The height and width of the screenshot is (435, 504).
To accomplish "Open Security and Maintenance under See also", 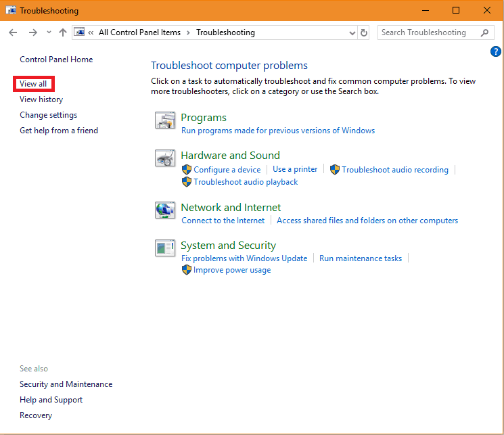I will [x=66, y=384].
